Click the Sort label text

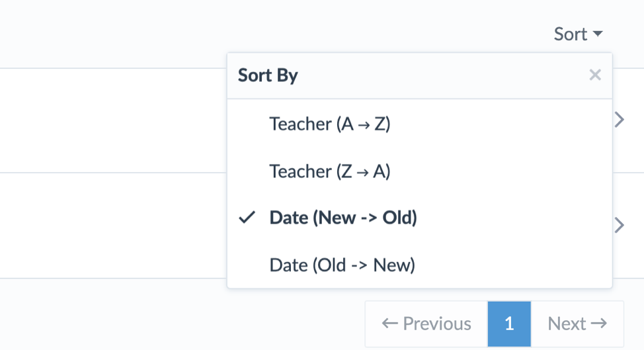coord(570,34)
